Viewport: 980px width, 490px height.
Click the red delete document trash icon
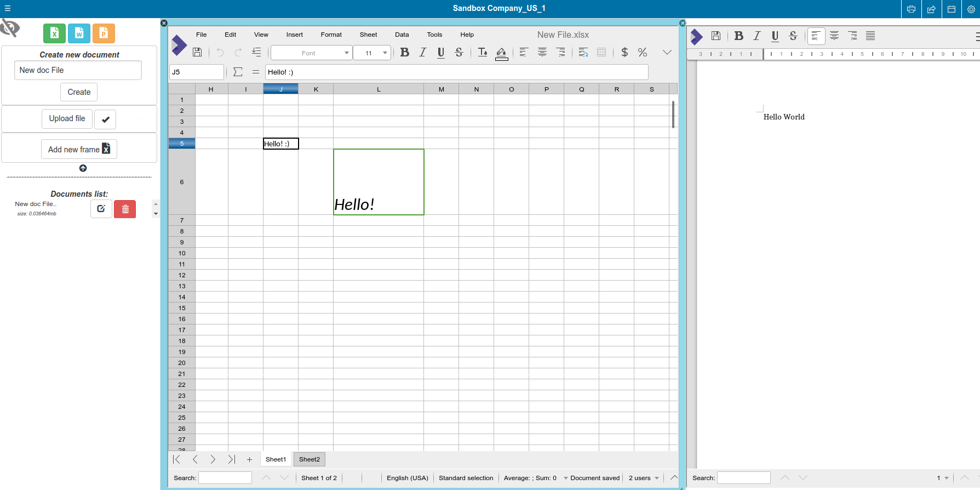pyautogui.click(x=125, y=209)
